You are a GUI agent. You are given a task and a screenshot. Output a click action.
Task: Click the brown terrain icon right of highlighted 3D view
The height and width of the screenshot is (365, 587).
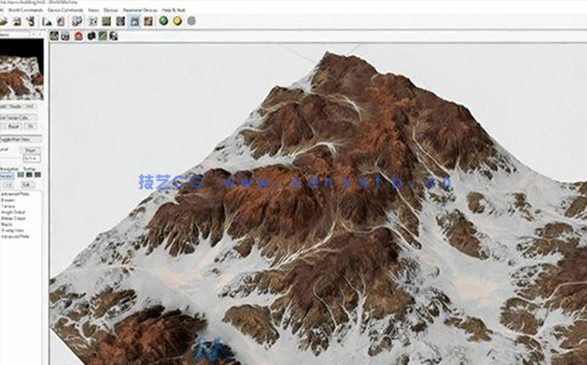coord(149,21)
